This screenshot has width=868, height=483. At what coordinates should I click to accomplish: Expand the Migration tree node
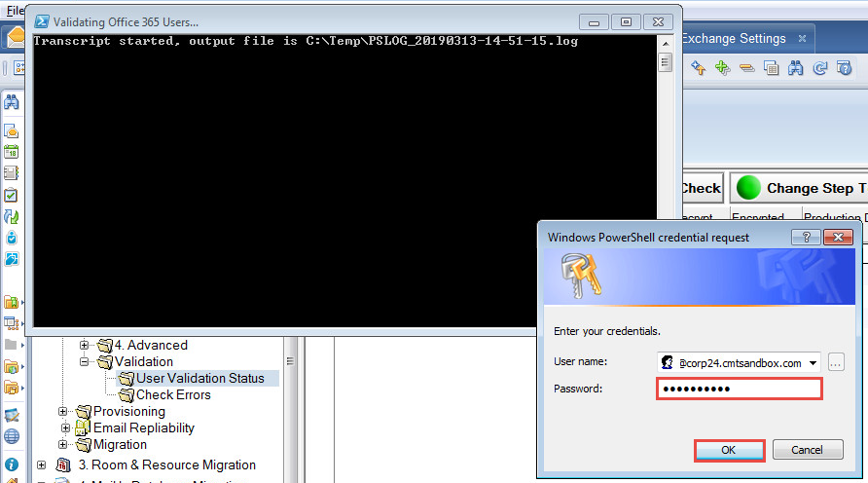coord(62,445)
